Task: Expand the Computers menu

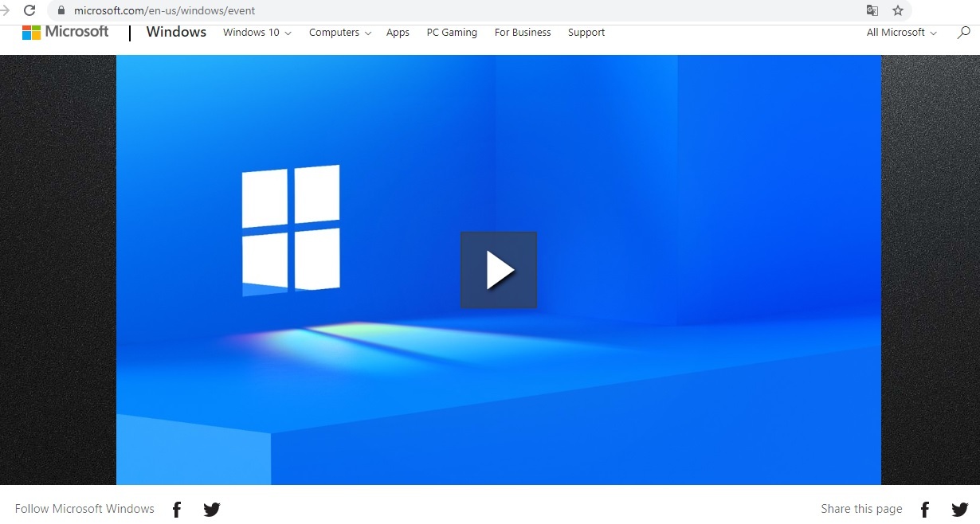Action: [340, 33]
